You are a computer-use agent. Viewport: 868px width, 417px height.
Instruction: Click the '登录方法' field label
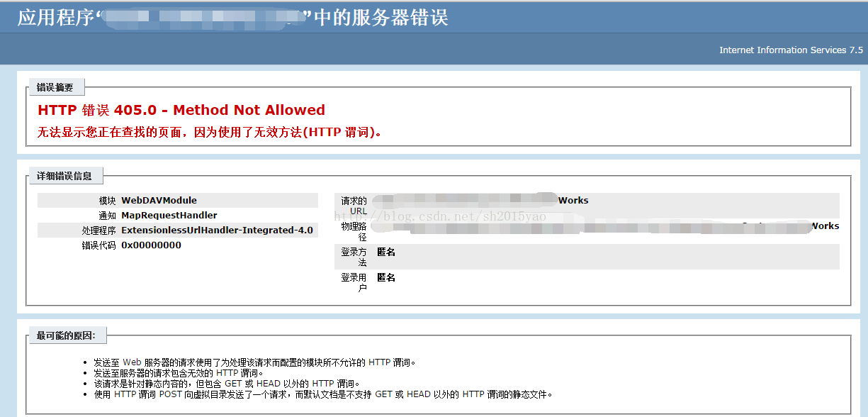click(x=354, y=257)
